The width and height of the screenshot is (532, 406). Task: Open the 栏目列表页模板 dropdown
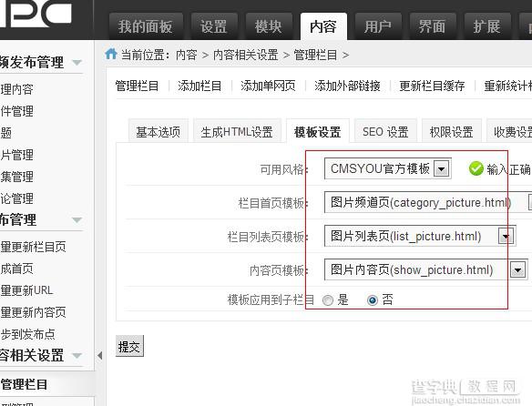point(420,236)
